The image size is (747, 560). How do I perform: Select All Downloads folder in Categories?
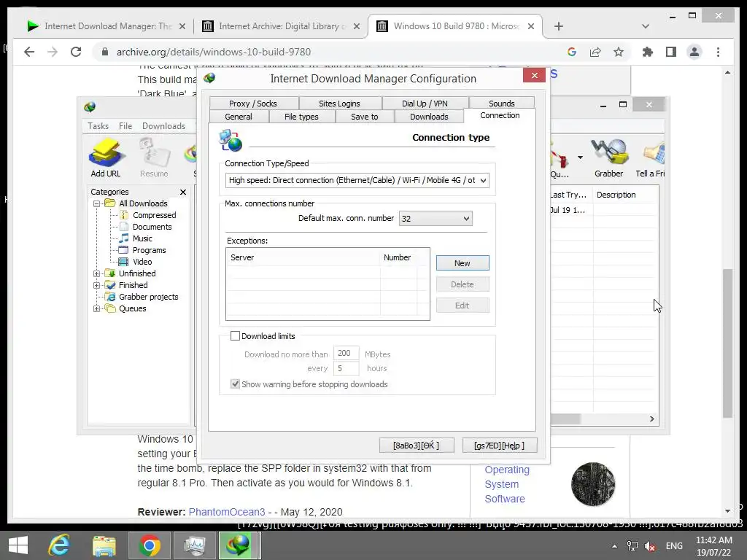pos(143,203)
